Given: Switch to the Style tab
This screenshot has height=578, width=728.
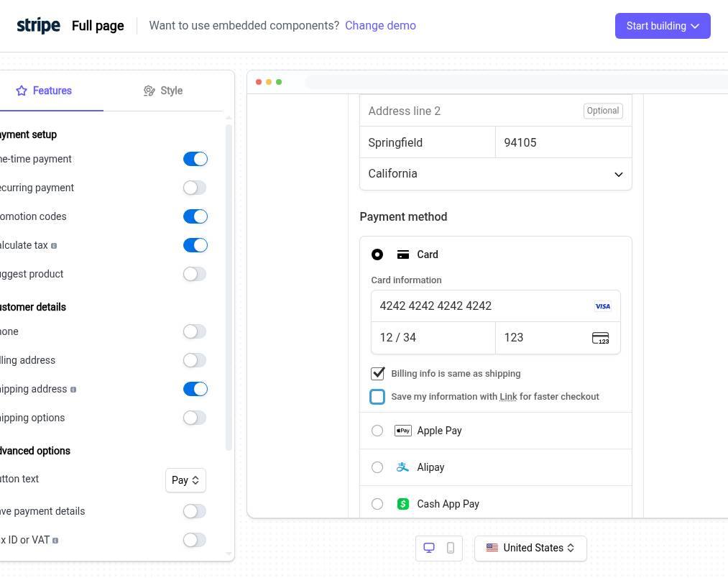Looking at the screenshot, I should tap(163, 91).
